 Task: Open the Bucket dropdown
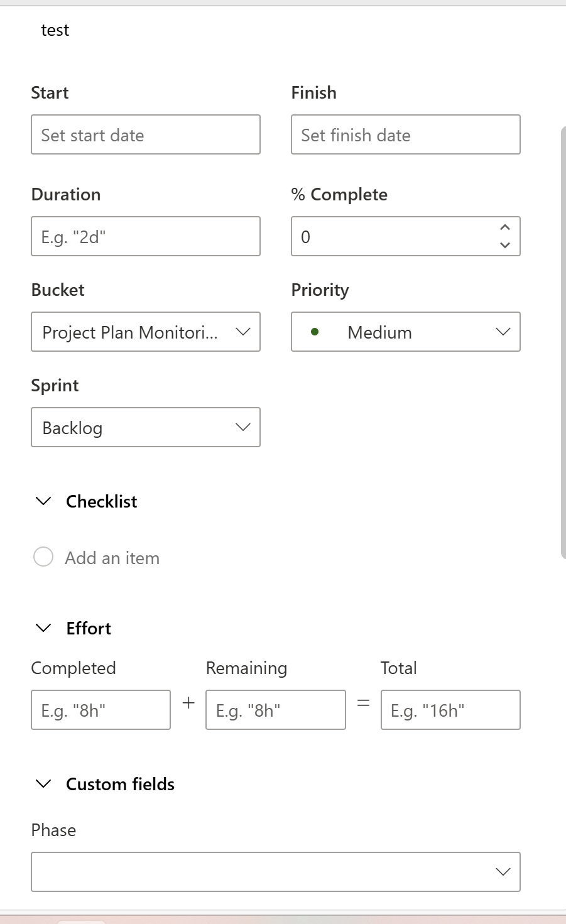146,332
